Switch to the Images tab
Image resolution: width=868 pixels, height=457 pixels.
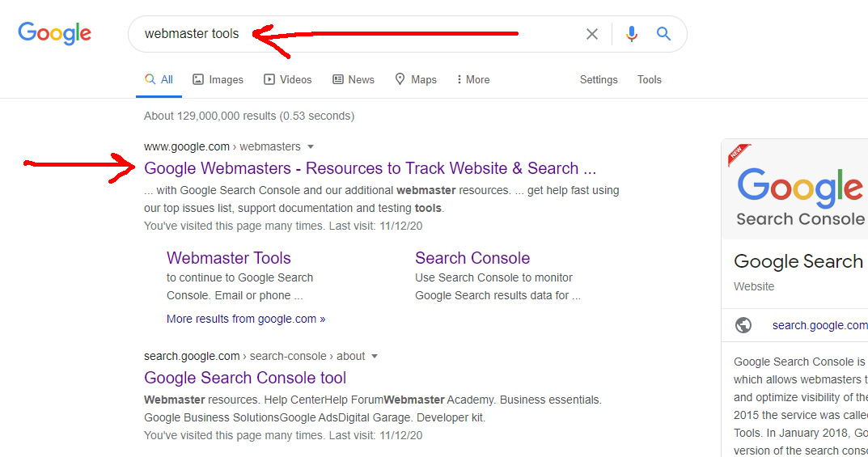click(x=218, y=79)
